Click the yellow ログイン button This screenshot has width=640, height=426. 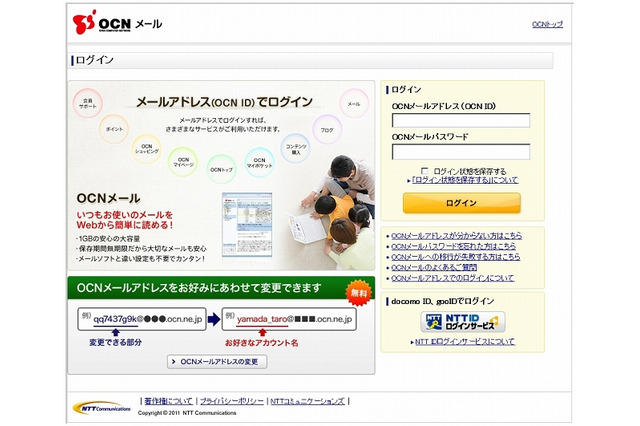click(462, 203)
